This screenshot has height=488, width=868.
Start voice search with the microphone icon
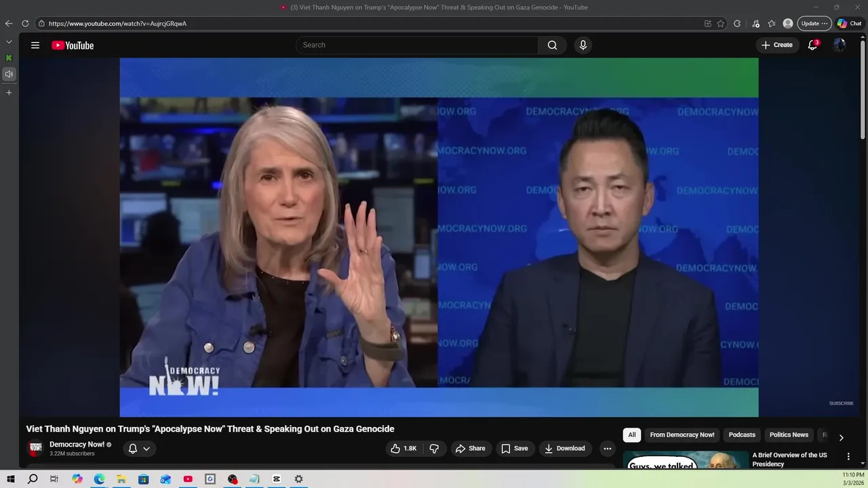point(583,45)
